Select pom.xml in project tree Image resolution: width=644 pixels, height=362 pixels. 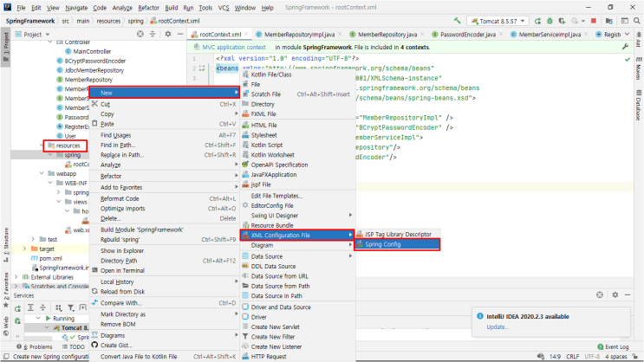(x=50, y=258)
